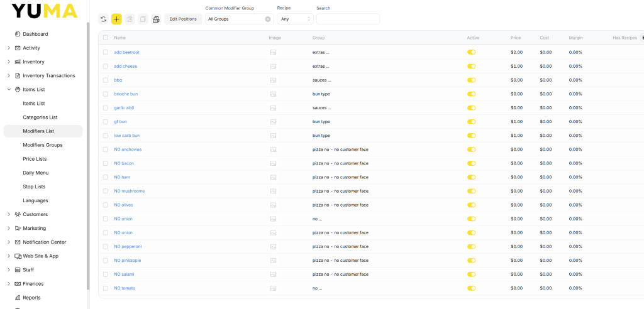Click the Notification Center envelope icon
The height and width of the screenshot is (309, 644).
[17, 242]
